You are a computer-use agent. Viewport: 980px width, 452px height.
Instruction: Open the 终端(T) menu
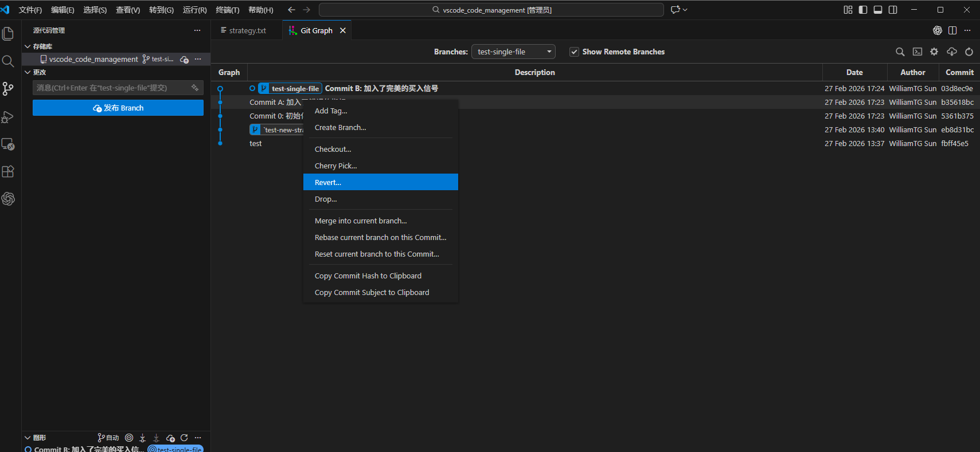pyautogui.click(x=228, y=10)
